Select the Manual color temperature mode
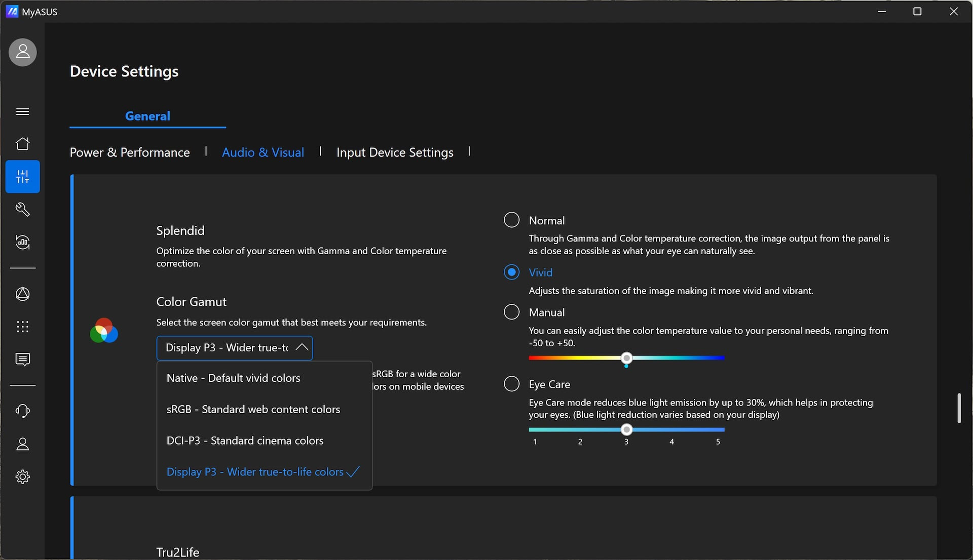The height and width of the screenshot is (560, 973). (512, 312)
